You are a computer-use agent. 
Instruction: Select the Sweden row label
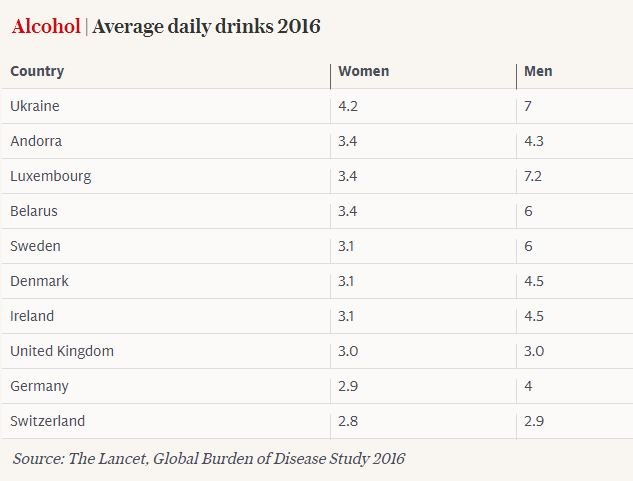[35, 246]
